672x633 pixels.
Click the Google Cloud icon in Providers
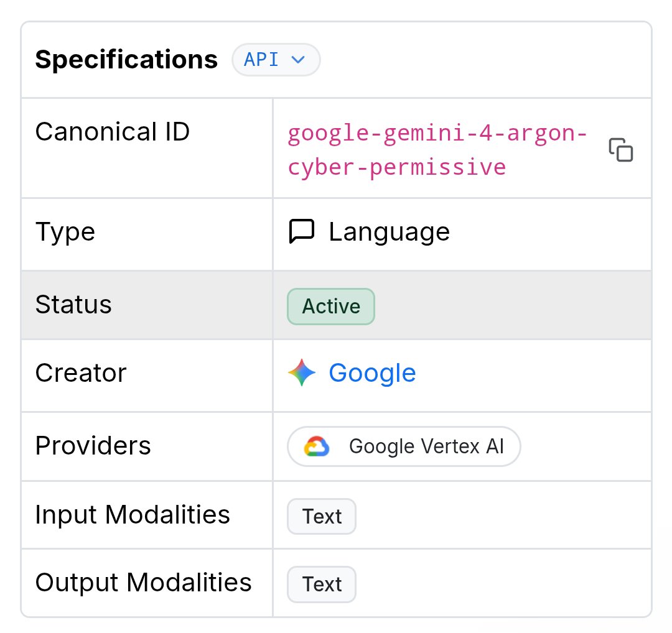[317, 446]
